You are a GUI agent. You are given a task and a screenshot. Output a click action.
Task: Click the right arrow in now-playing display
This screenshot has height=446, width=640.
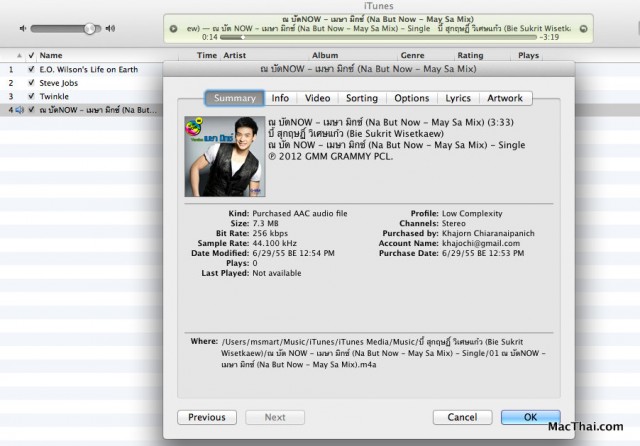584,29
